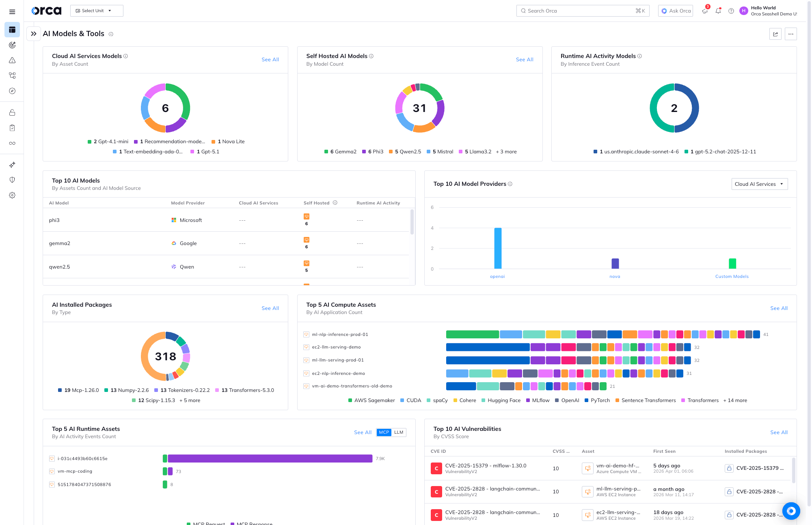Image resolution: width=812 pixels, height=525 pixels.
Task: Click the unlocked padlock sidebar icon
Action: (x=12, y=112)
